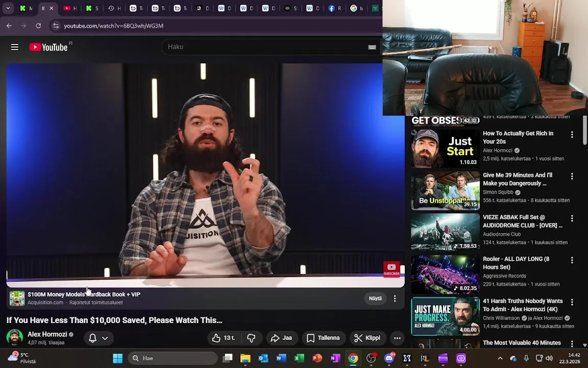
Task: Open VIEZE ASBAK Full Set thumbnail
Action: pos(445,233)
